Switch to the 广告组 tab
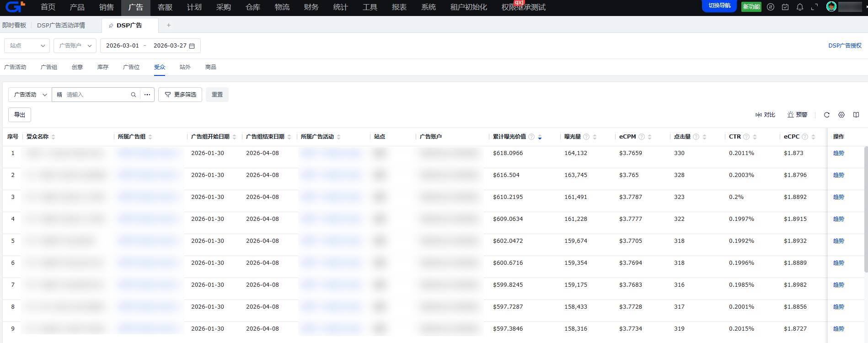The image size is (868, 343). (x=49, y=67)
